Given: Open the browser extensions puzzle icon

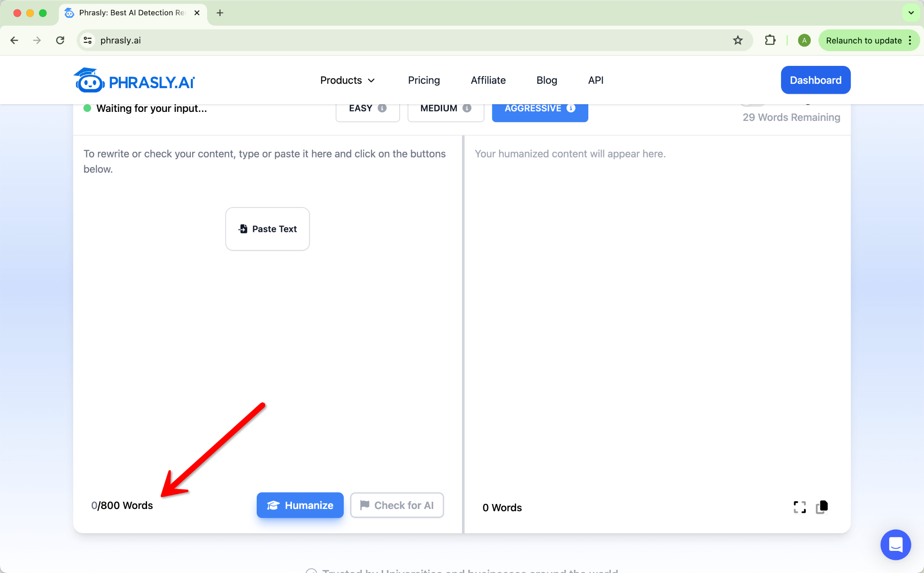Looking at the screenshot, I should (x=770, y=41).
